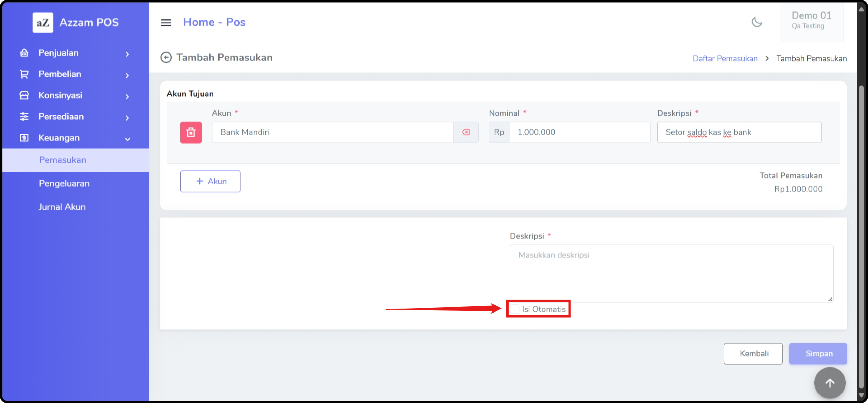Click the page vertical scrollbar

(861, 236)
